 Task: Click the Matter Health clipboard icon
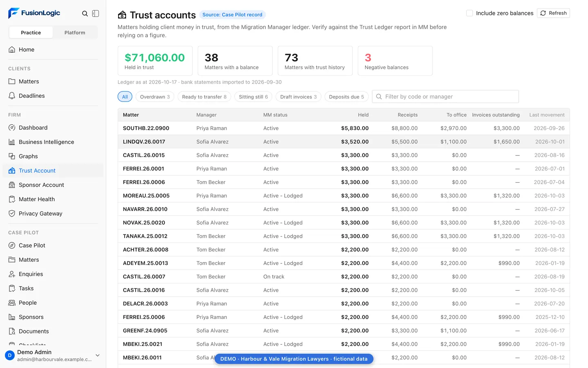12,199
